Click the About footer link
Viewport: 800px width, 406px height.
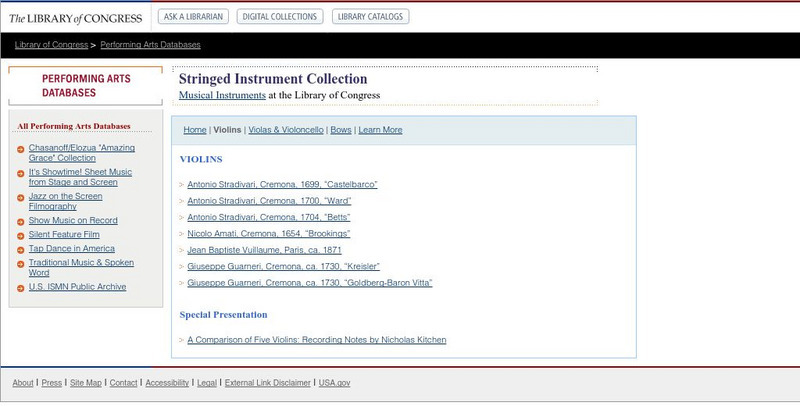pos(23,383)
